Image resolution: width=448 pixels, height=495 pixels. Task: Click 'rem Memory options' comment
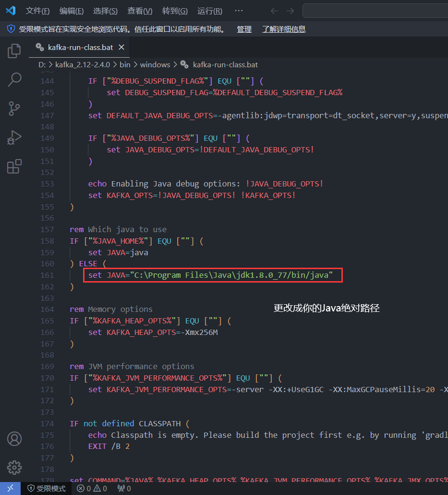(x=111, y=309)
